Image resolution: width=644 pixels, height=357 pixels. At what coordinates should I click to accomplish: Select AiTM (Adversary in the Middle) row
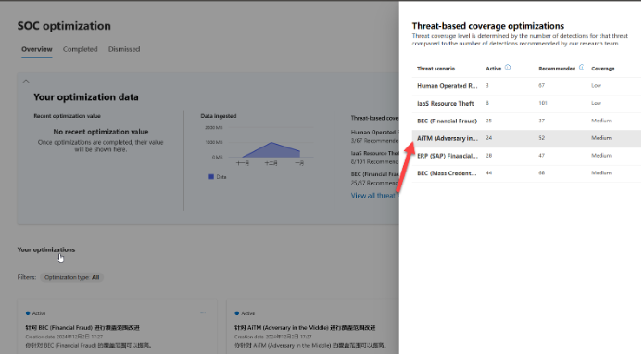pos(526,138)
